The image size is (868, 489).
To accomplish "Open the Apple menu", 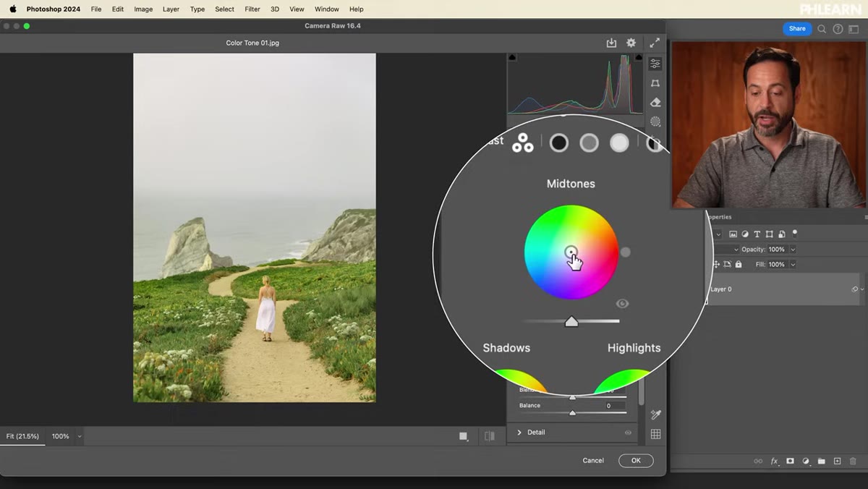I will pyautogui.click(x=12, y=9).
